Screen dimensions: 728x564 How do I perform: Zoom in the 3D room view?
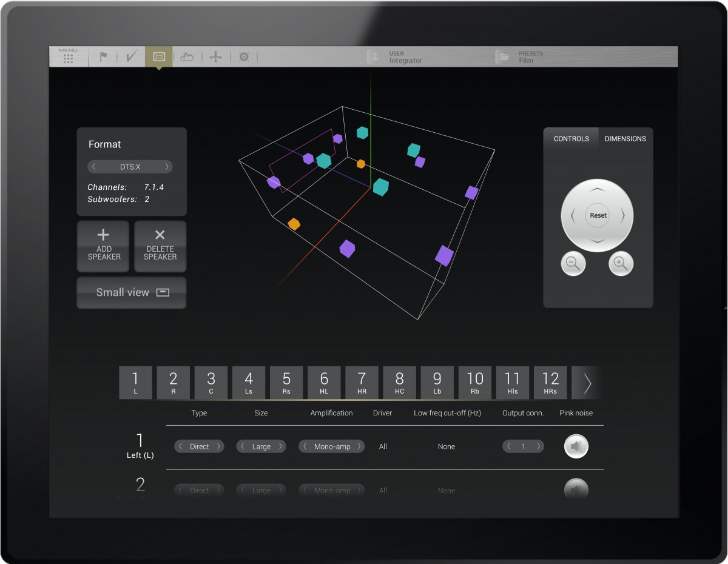click(x=621, y=264)
